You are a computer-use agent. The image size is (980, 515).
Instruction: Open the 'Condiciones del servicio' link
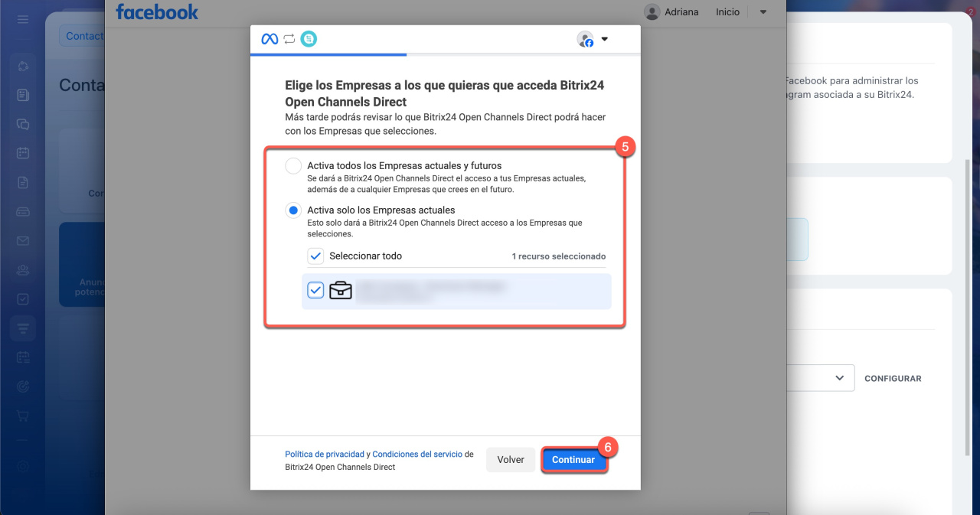coord(417,455)
